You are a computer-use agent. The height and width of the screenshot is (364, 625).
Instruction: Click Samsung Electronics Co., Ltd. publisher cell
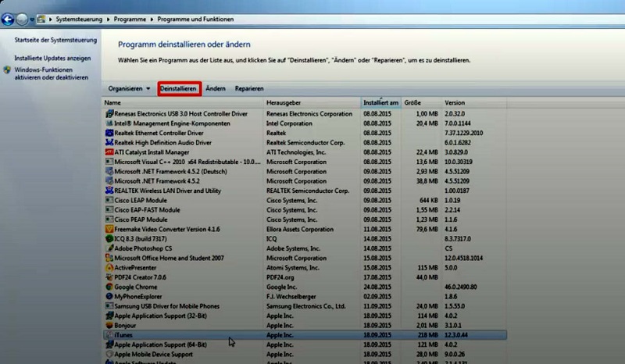[305, 306]
